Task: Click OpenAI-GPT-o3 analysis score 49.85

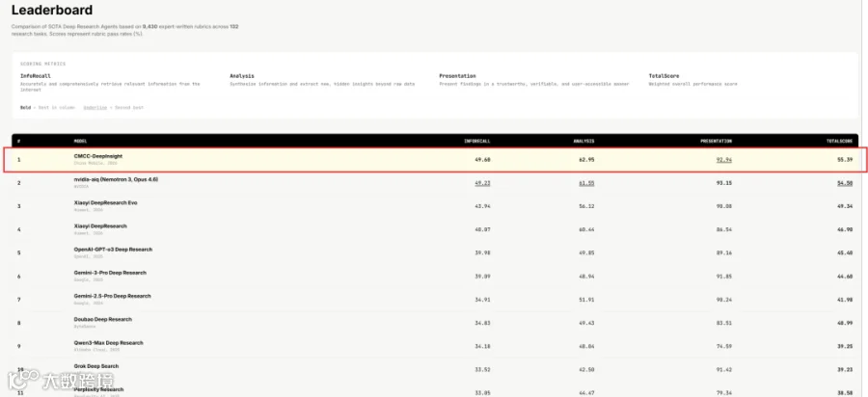Action: pyautogui.click(x=586, y=252)
